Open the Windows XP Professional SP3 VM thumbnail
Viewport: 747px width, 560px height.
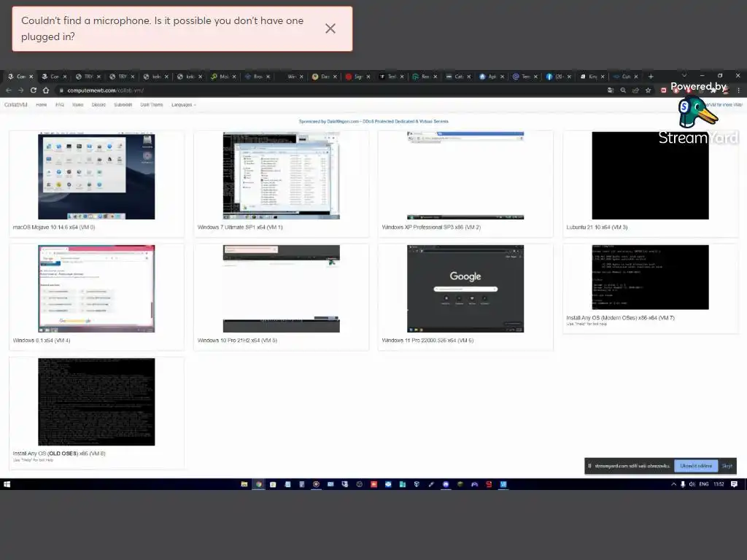(465, 176)
